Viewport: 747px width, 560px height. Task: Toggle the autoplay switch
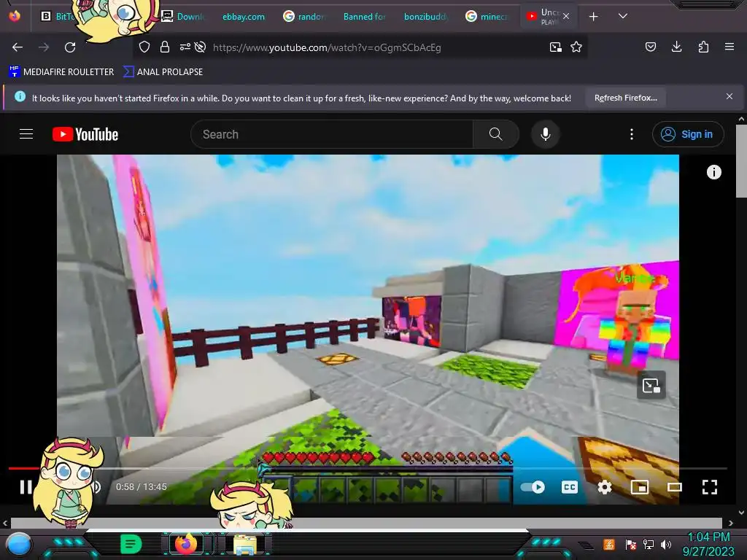tap(532, 487)
